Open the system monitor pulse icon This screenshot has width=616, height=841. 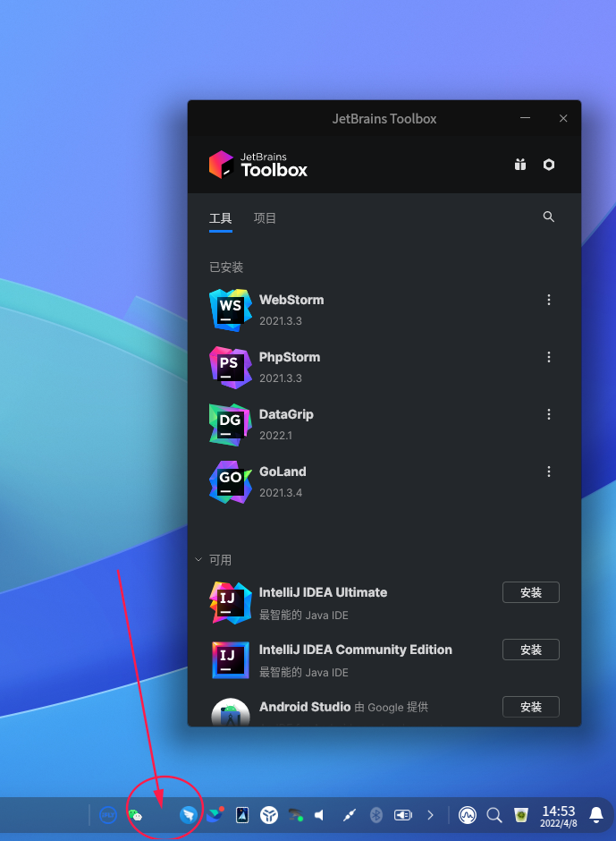click(x=468, y=815)
